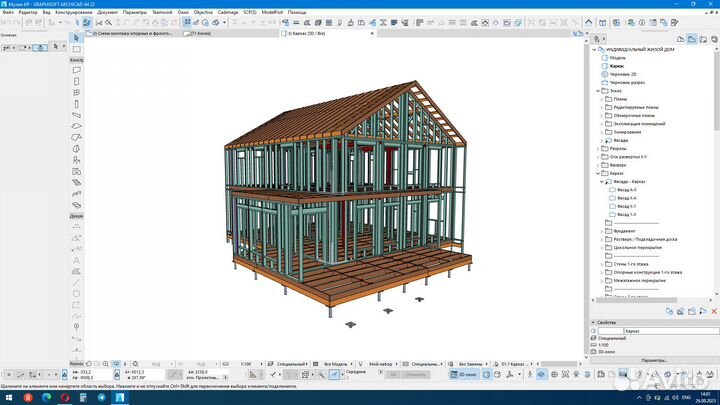Select Фасад А-Х in the Navigator tree
Viewport: 720px width, 405px height.
[626, 189]
